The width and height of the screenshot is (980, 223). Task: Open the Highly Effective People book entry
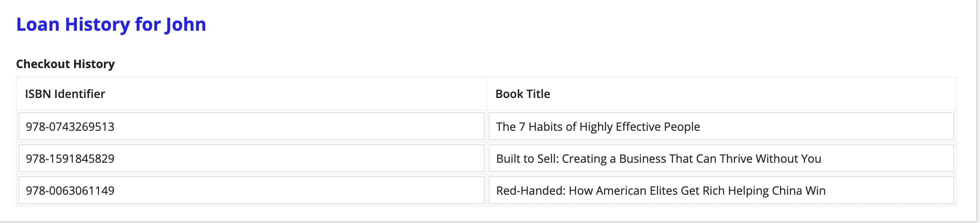[x=598, y=127]
